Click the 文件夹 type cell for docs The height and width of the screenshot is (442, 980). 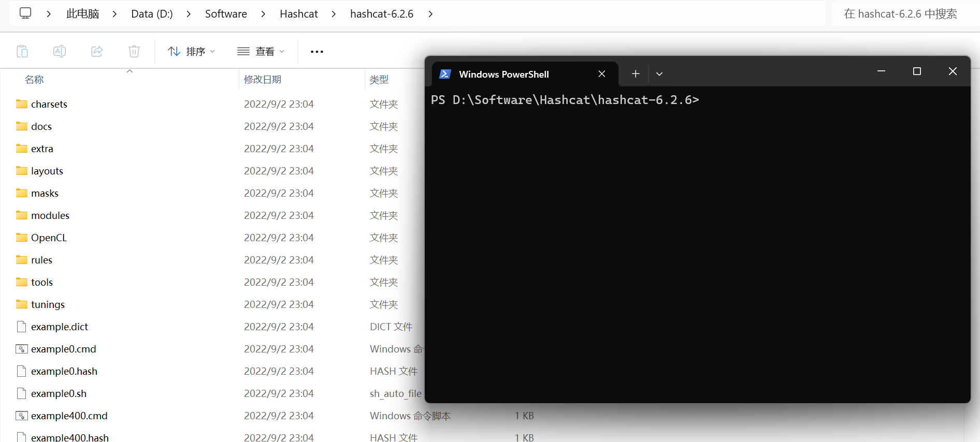[x=384, y=126]
